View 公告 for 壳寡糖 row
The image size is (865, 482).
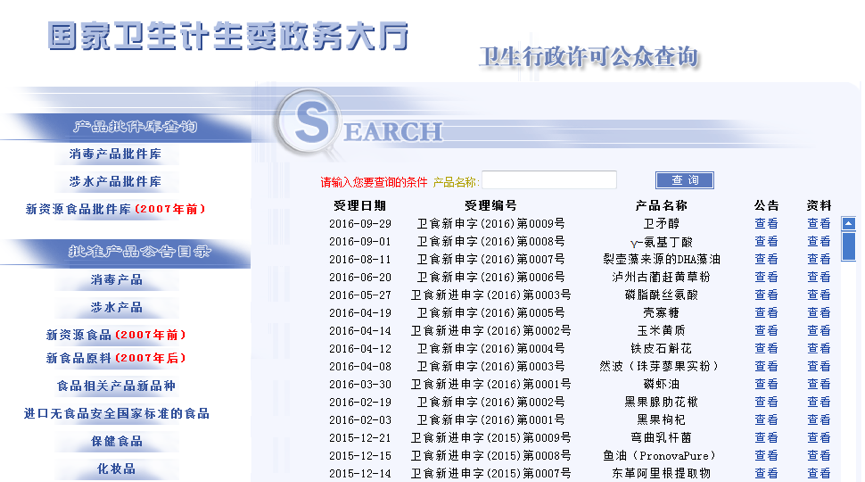(766, 313)
